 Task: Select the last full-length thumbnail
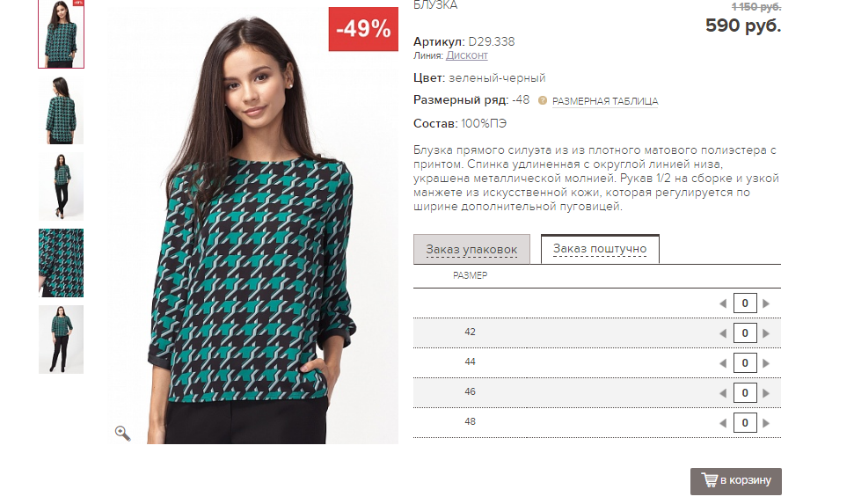[61, 339]
